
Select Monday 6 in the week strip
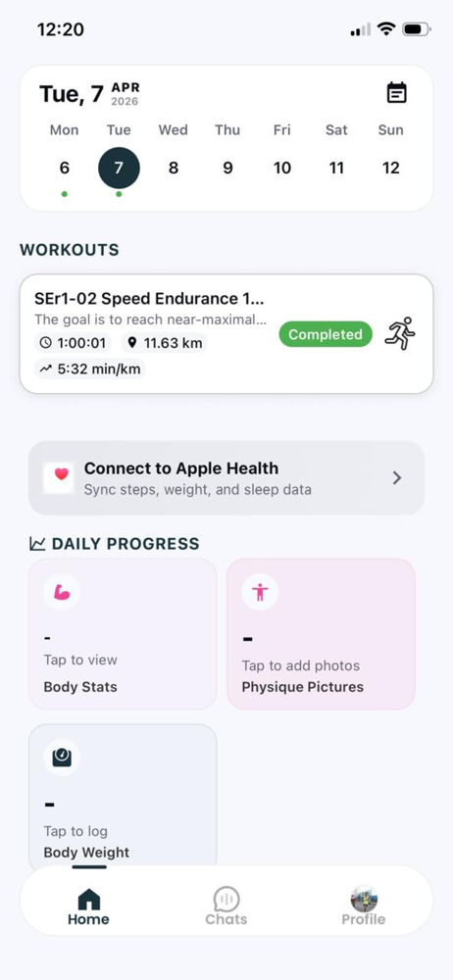coord(65,168)
